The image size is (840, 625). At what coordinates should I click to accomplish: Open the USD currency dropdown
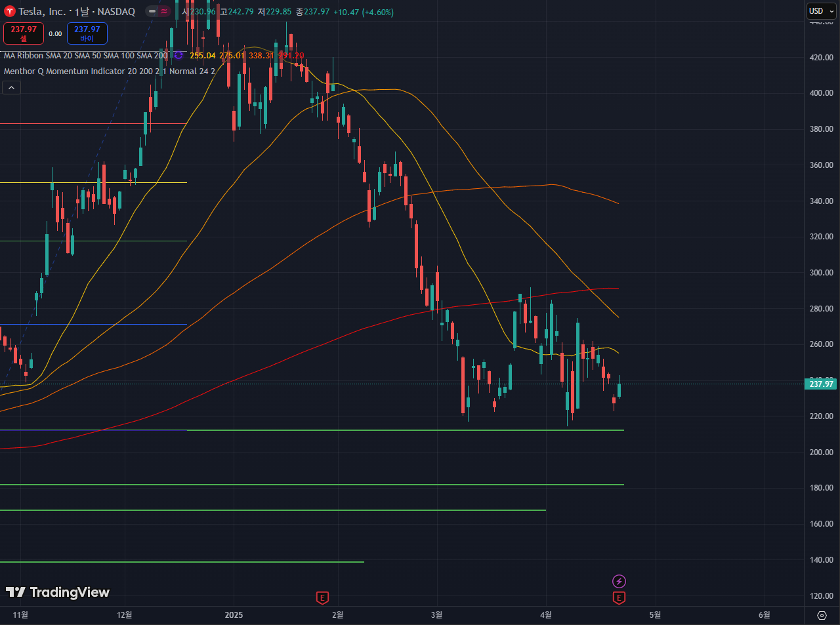(x=821, y=11)
